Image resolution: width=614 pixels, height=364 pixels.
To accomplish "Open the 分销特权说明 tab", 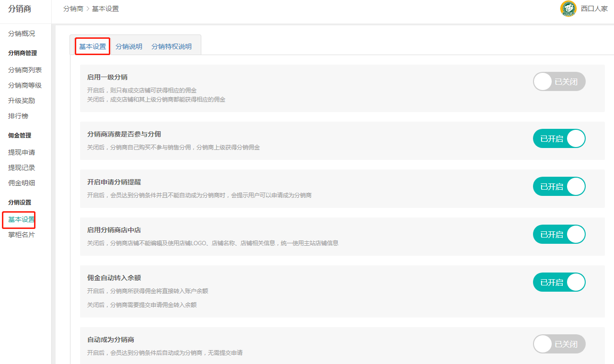I will [171, 46].
